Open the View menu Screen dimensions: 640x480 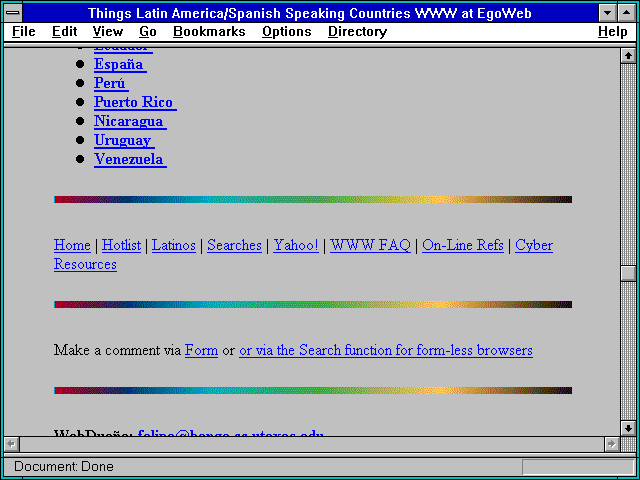107,31
